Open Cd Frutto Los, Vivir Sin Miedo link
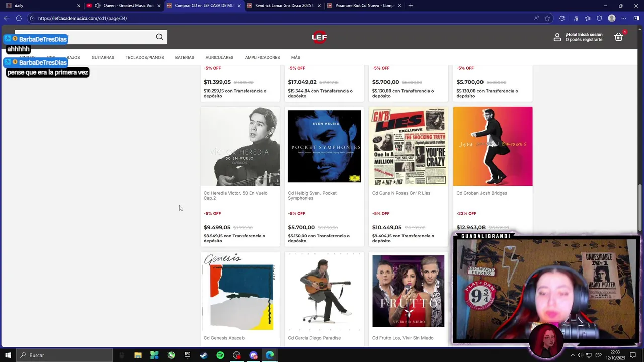Image resolution: width=644 pixels, height=362 pixels. 403,338
